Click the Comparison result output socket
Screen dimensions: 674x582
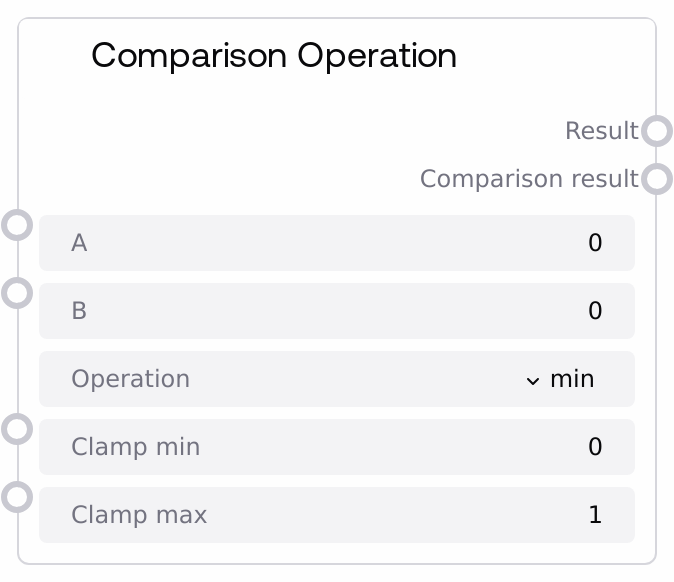pos(656,179)
